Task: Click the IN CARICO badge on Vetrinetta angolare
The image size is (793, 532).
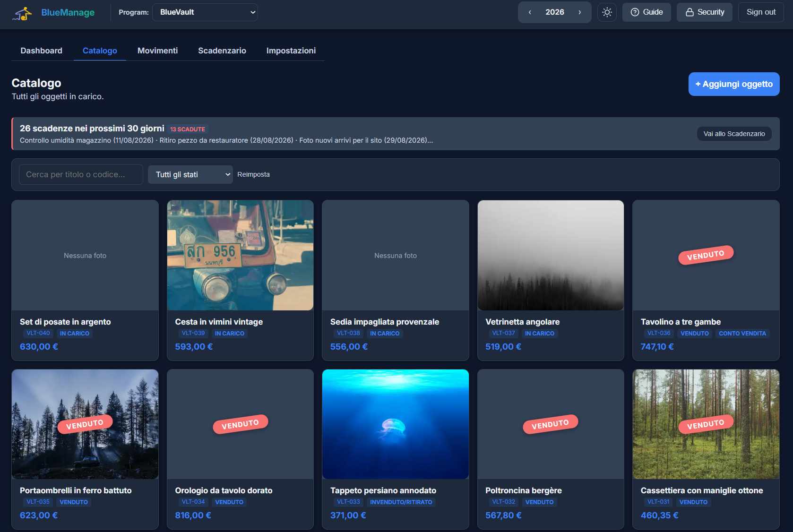Action: 540,334
